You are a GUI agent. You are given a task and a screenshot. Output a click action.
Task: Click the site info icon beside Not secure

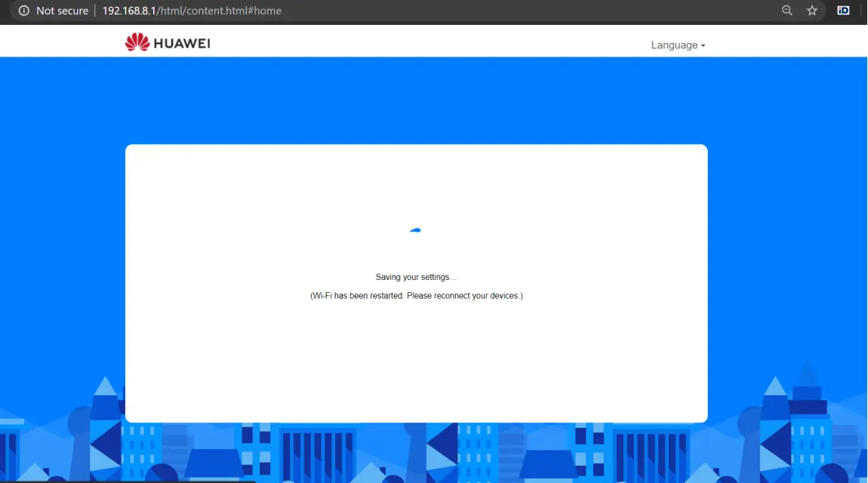24,11
